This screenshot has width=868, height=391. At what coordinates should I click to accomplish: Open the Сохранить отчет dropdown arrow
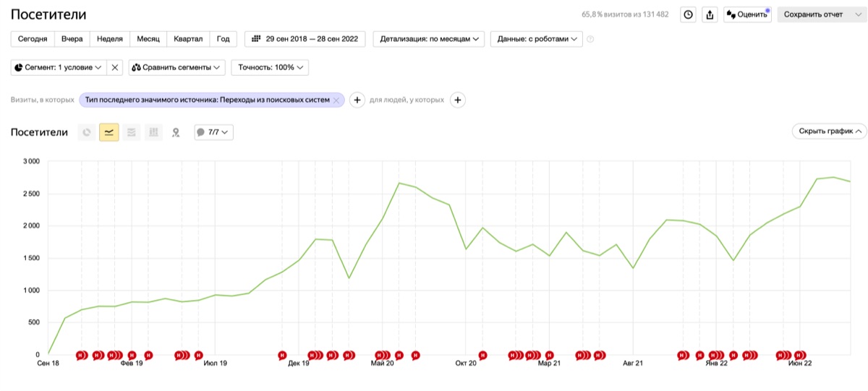(858, 14)
